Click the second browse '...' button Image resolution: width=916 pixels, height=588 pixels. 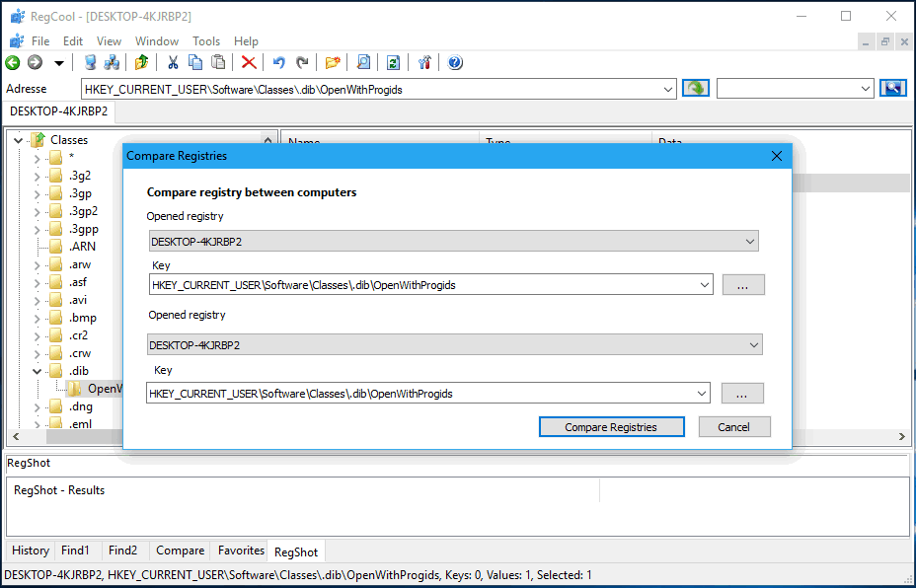pyautogui.click(x=742, y=394)
